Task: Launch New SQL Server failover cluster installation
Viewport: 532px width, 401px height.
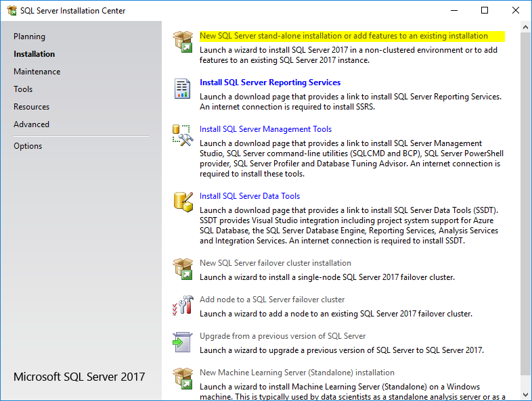Action: pos(275,263)
